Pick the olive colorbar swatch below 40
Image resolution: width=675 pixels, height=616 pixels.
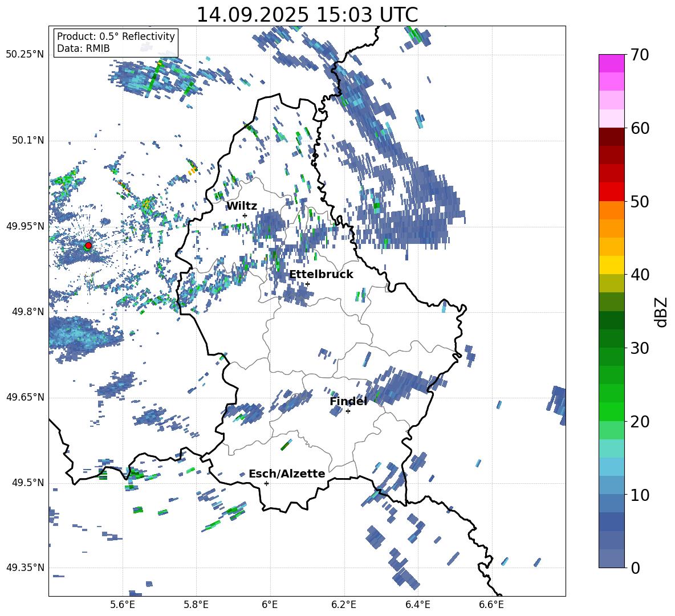click(x=612, y=283)
